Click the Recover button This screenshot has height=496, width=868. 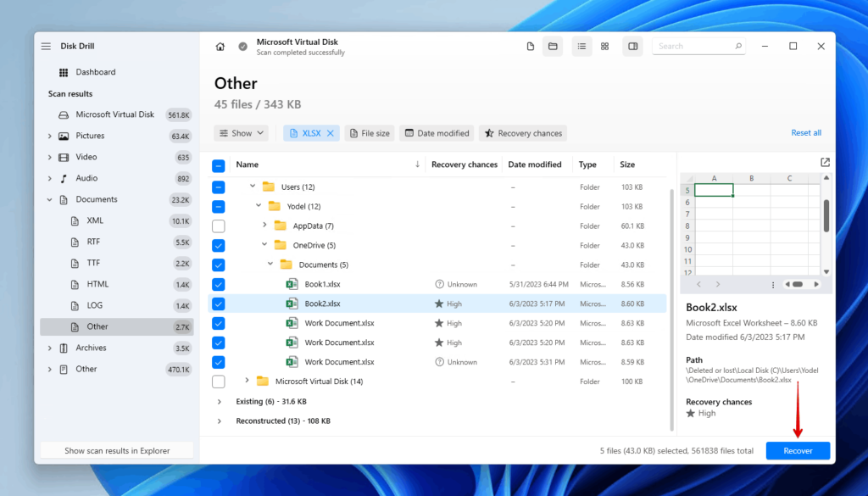point(797,450)
